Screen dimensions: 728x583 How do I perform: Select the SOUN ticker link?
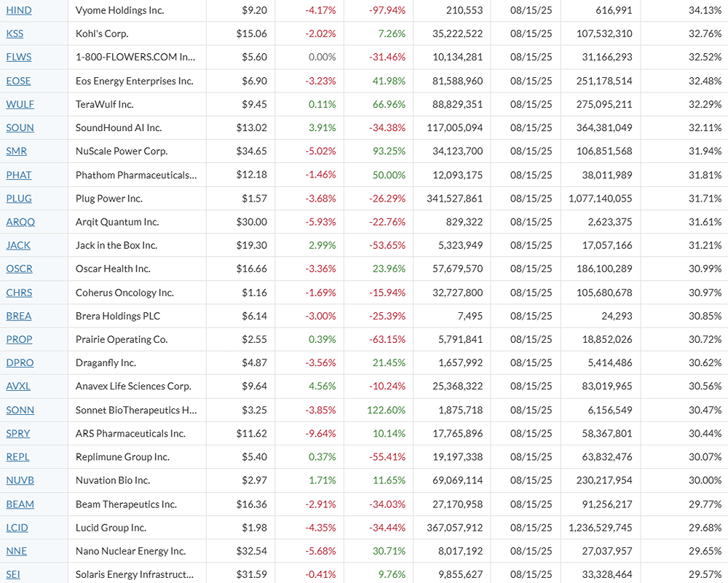click(x=20, y=127)
